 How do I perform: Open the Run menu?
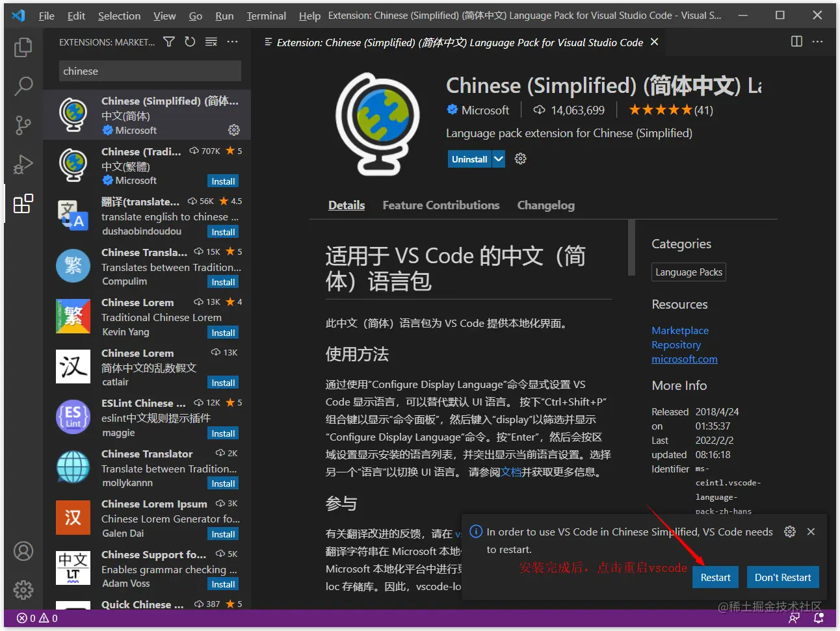pos(224,16)
